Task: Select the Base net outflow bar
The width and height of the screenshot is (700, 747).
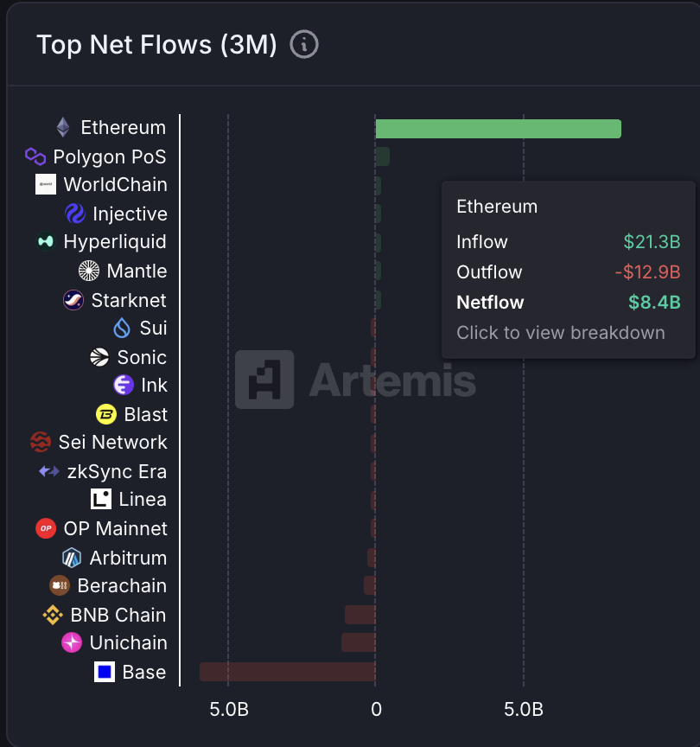Action: 288,672
